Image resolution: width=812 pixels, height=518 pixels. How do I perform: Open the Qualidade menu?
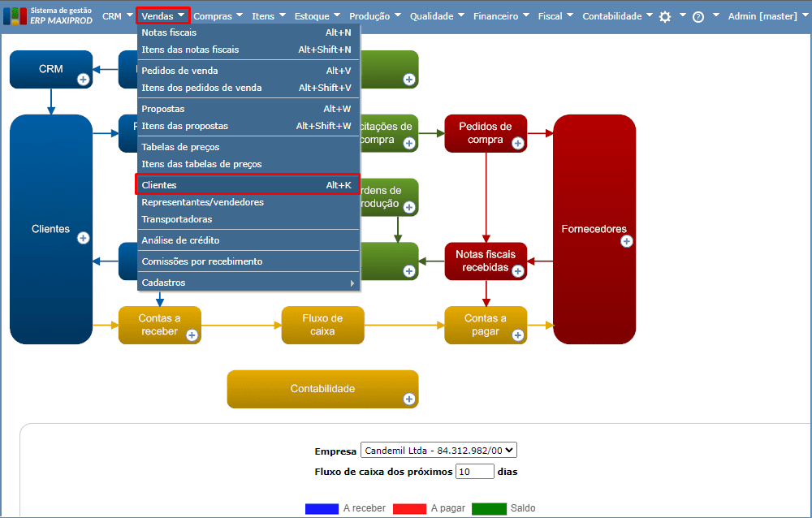click(437, 16)
